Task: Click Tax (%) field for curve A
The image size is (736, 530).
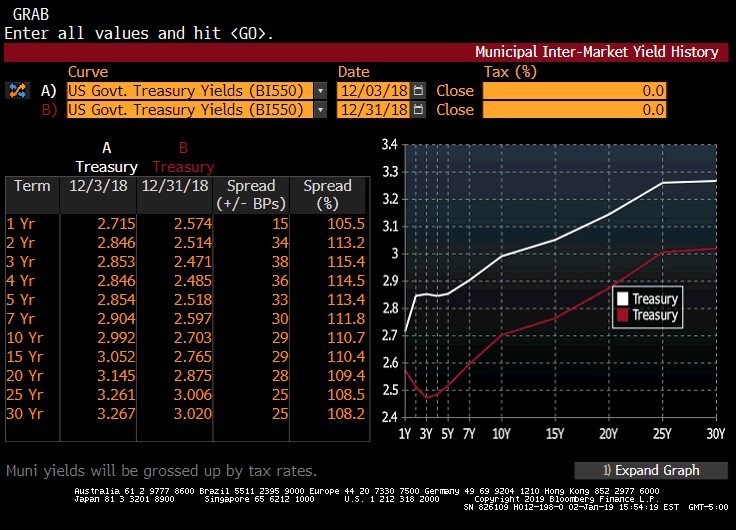Action: [x=574, y=90]
